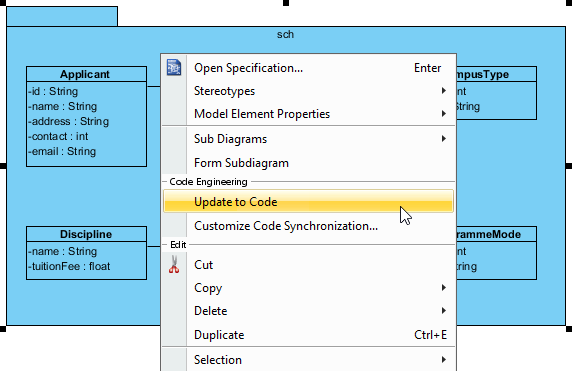Open the Delete submenu
572x371 pixels.
click(x=308, y=311)
